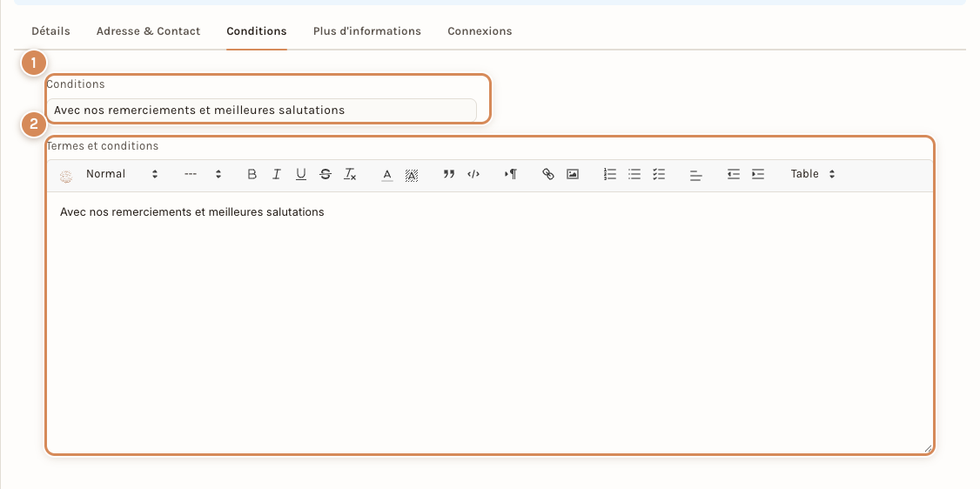Open Plus d'informations tab
This screenshot has height=489, width=980.
tap(367, 31)
